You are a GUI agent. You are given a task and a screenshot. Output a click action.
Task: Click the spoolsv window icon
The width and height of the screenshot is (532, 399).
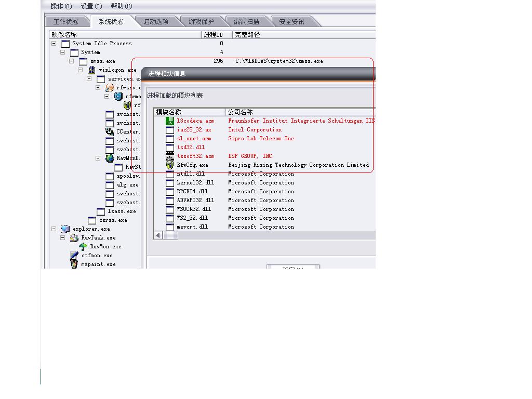110,176
